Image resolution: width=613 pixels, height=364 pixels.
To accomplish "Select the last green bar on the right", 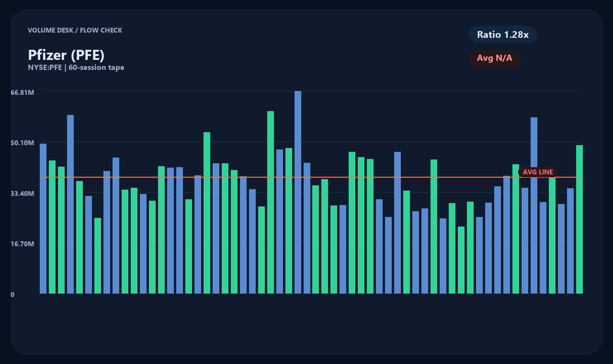I will (x=579, y=219).
